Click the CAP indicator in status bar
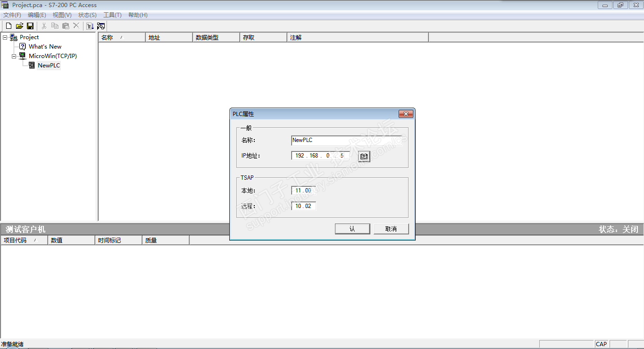The image size is (644, 349). 601,344
